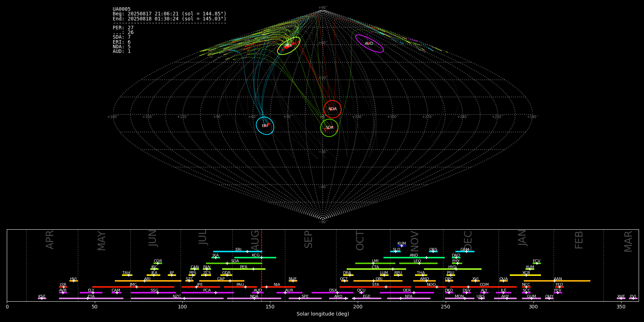The height and width of the screenshot is (322, 644).
Task: Click the ECV shower bar in the timeline
Action: pyautogui.click(x=537, y=263)
